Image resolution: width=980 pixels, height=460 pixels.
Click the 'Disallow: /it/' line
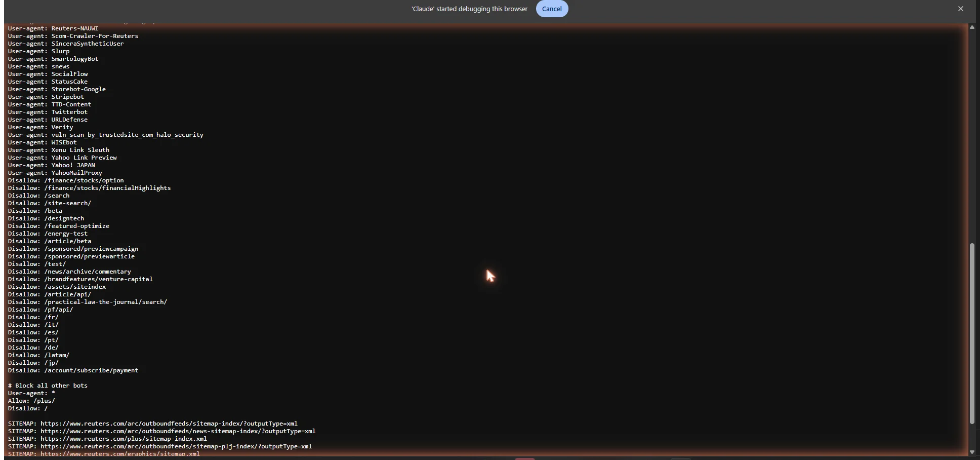(33, 325)
